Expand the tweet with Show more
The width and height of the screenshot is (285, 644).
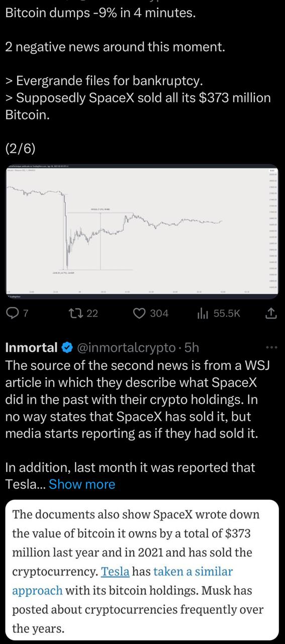[82, 484]
